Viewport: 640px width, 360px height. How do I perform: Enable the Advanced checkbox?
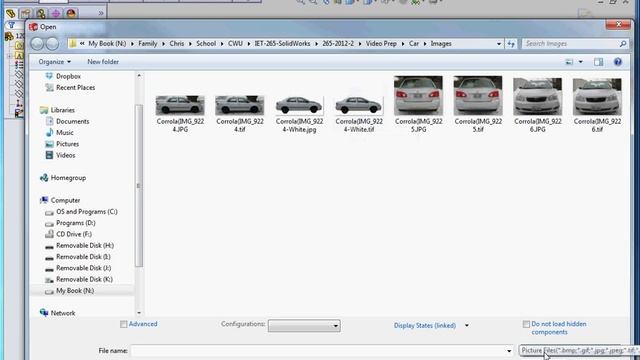tap(124, 324)
